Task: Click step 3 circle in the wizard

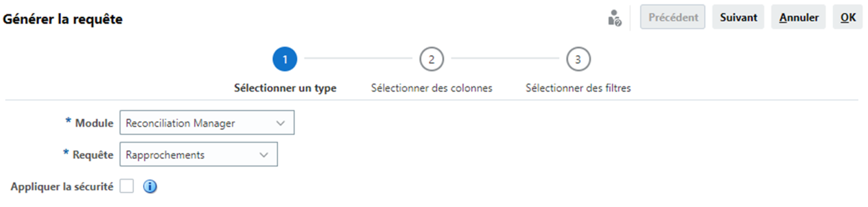Action: coord(578,59)
